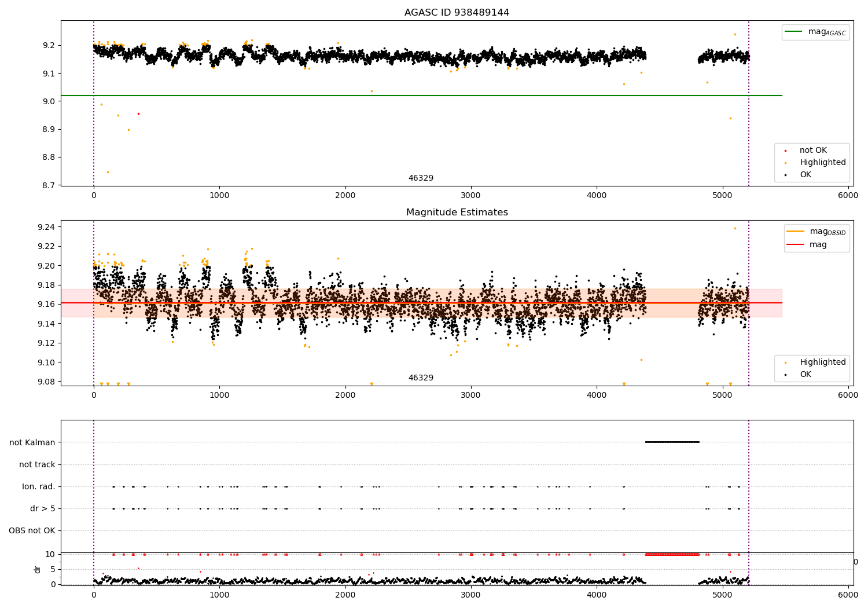
Task: Click the y-axis tick '9.08' in middle plot
Action: [x=47, y=382]
